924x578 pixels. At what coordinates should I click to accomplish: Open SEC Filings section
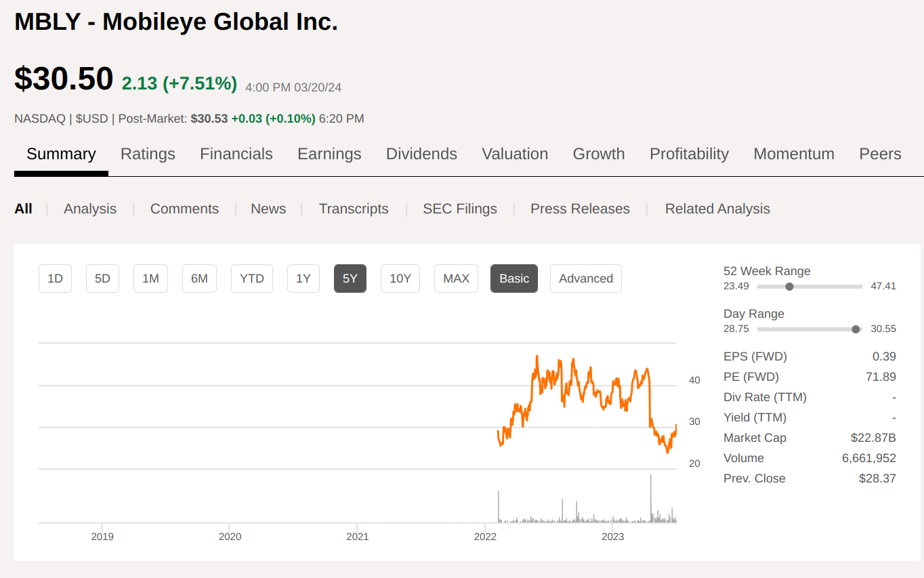coord(459,209)
